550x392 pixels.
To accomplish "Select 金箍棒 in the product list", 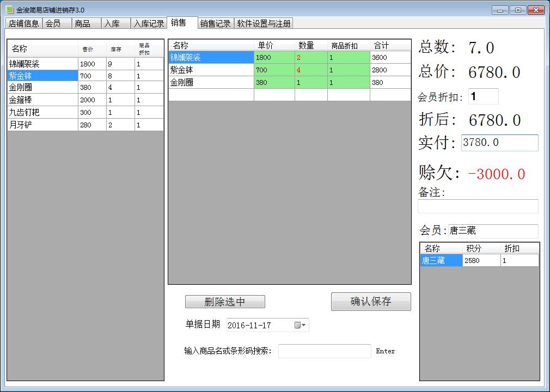I will pos(42,100).
